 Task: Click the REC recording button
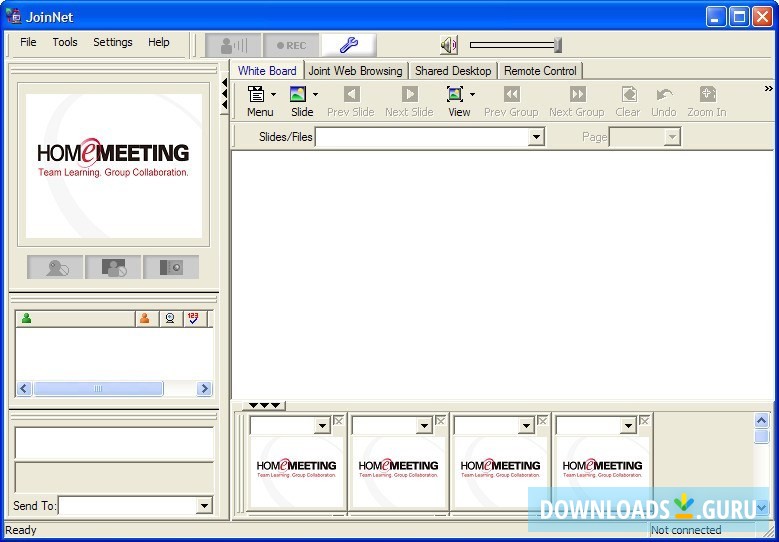click(291, 46)
